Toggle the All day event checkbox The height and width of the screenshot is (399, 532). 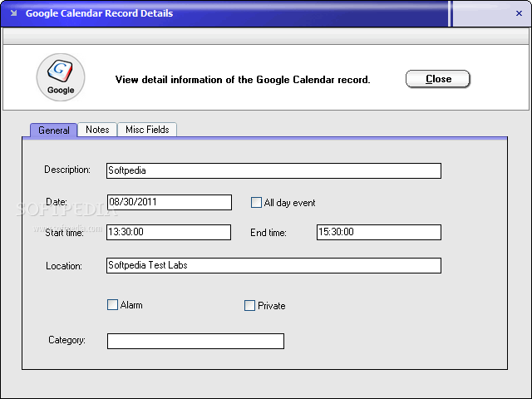pos(256,203)
